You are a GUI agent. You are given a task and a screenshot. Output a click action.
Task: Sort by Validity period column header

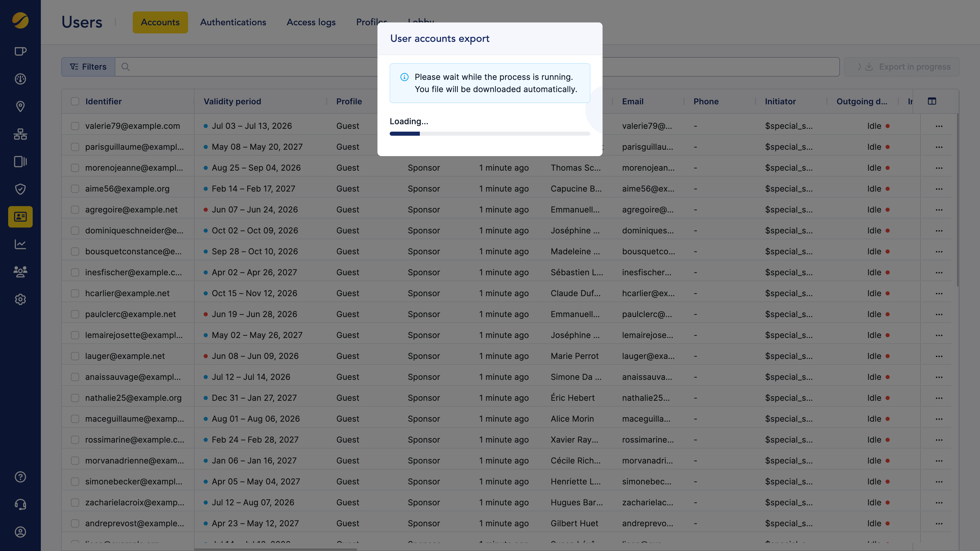232,102
